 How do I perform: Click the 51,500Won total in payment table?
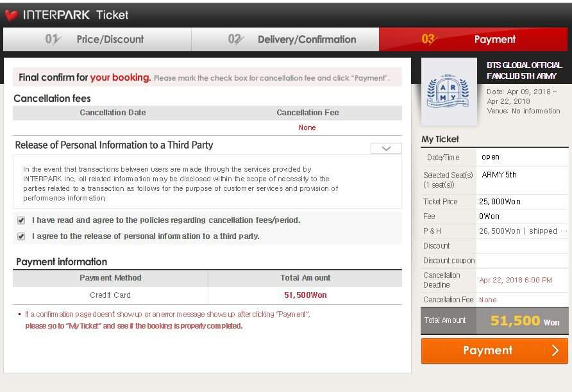tap(305, 295)
